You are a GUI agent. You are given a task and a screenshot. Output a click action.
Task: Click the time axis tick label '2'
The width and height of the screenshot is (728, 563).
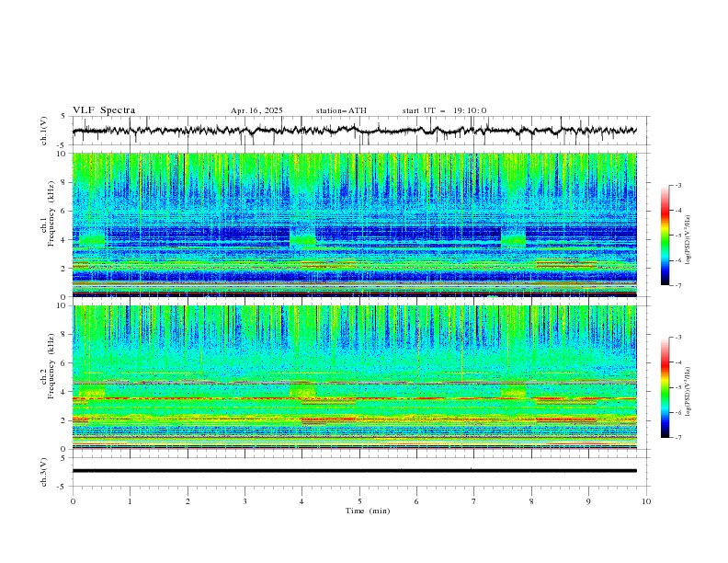(x=188, y=501)
